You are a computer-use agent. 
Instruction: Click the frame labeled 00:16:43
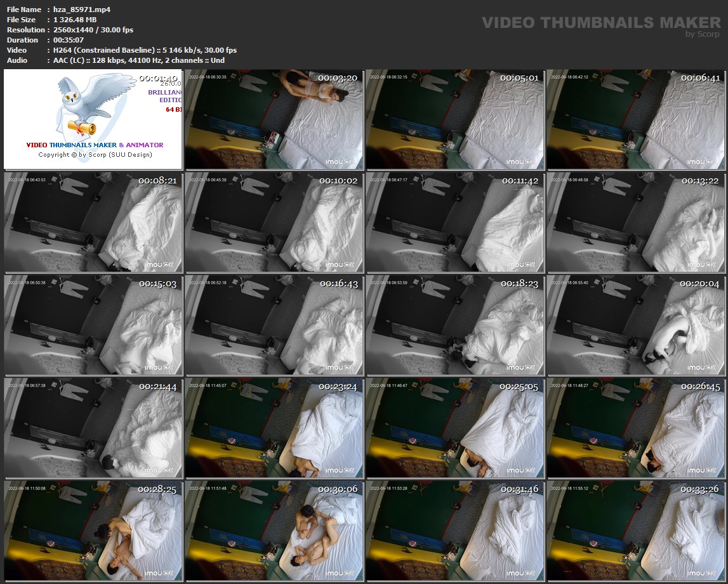tap(274, 325)
